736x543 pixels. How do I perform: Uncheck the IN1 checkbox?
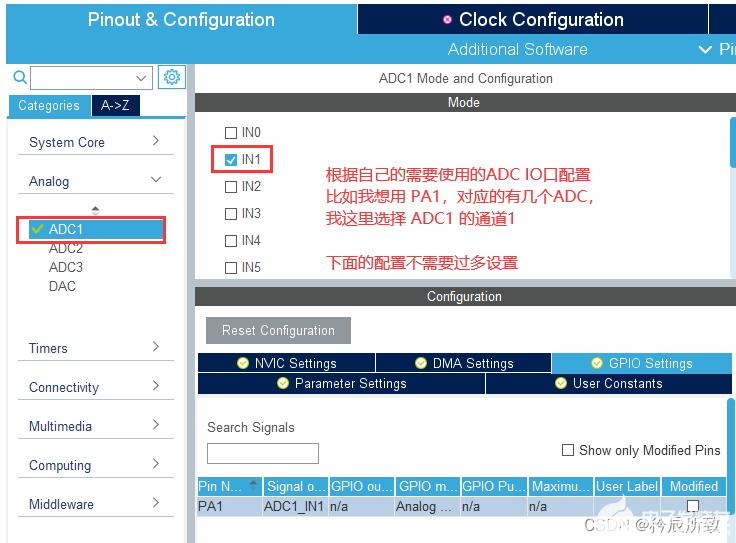coord(231,160)
